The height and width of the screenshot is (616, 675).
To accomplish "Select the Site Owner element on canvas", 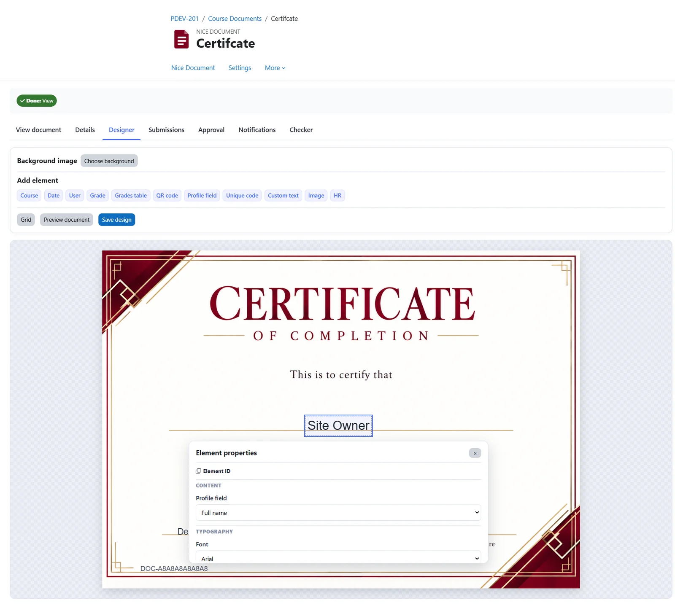I will pyautogui.click(x=338, y=426).
